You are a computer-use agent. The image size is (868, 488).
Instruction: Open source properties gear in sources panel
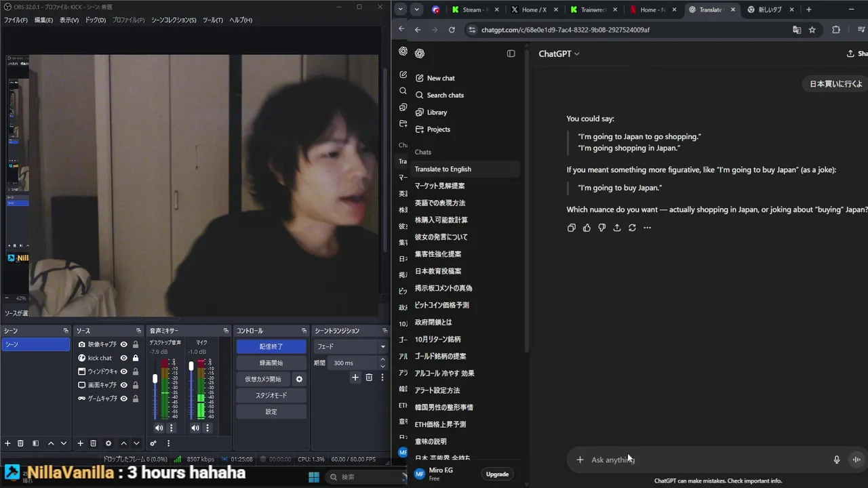[x=108, y=443]
